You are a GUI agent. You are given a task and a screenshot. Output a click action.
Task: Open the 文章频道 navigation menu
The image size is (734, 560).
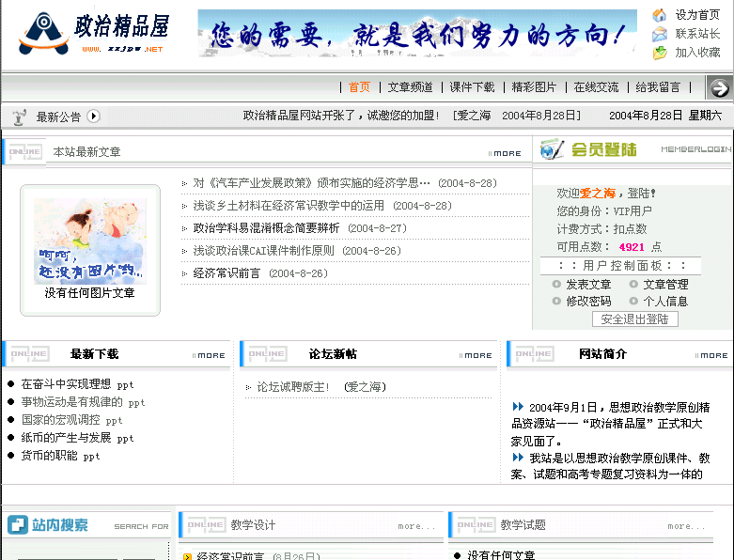(410, 87)
